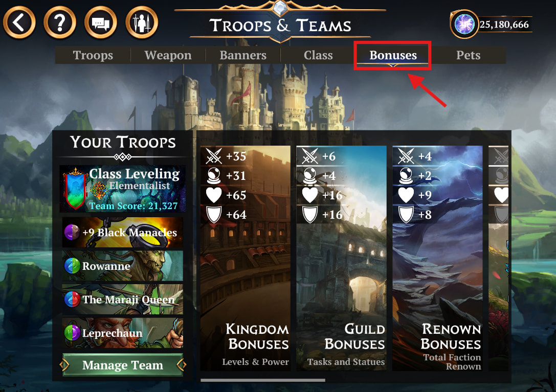Select the Black Manacles weapon slot
556x392 pixels.
(x=123, y=233)
